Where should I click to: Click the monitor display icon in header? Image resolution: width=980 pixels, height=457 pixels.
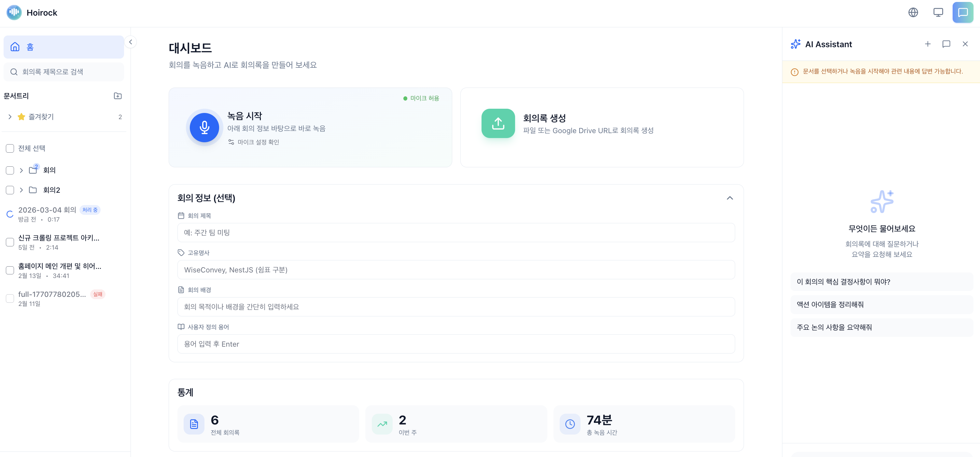point(938,13)
